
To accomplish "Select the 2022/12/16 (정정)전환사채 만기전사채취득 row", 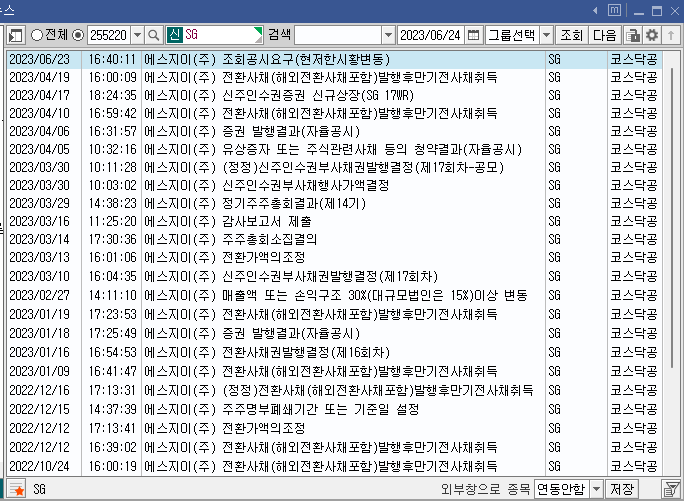I will pyautogui.click(x=334, y=390).
